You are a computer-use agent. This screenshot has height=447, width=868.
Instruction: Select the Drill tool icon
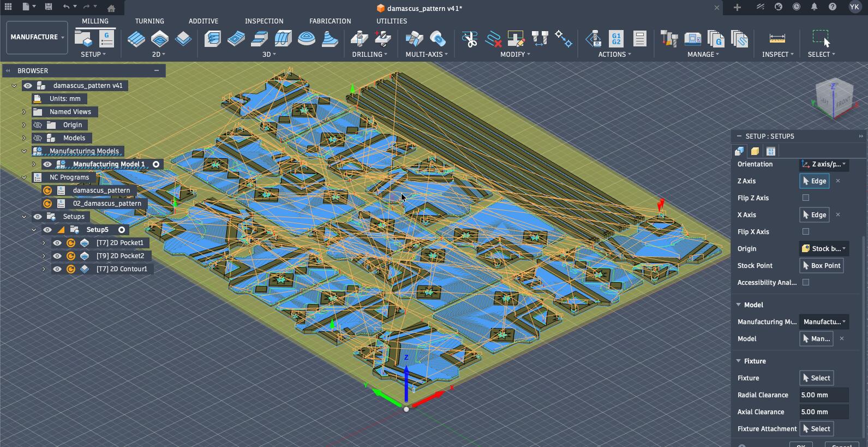(359, 39)
